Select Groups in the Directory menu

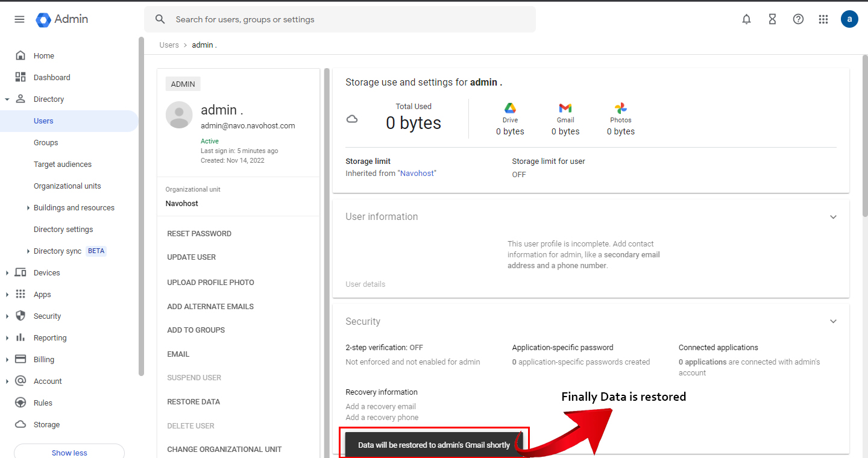pyautogui.click(x=46, y=143)
